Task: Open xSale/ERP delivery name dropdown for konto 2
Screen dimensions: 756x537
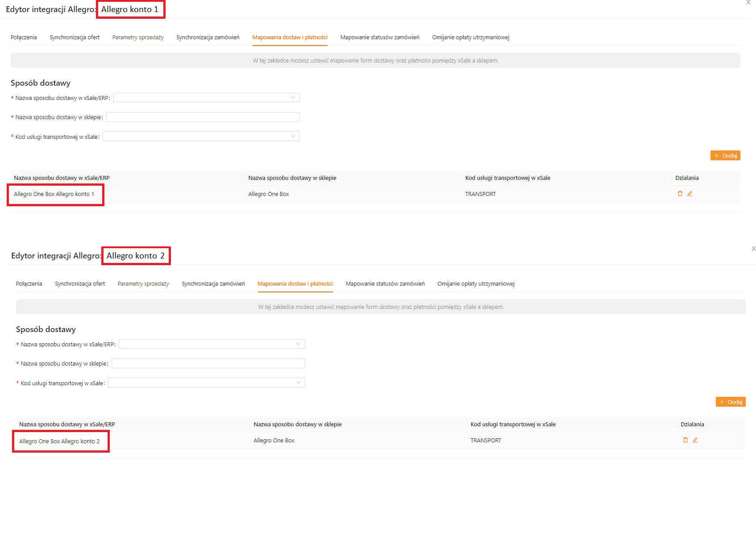Action: coord(212,344)
